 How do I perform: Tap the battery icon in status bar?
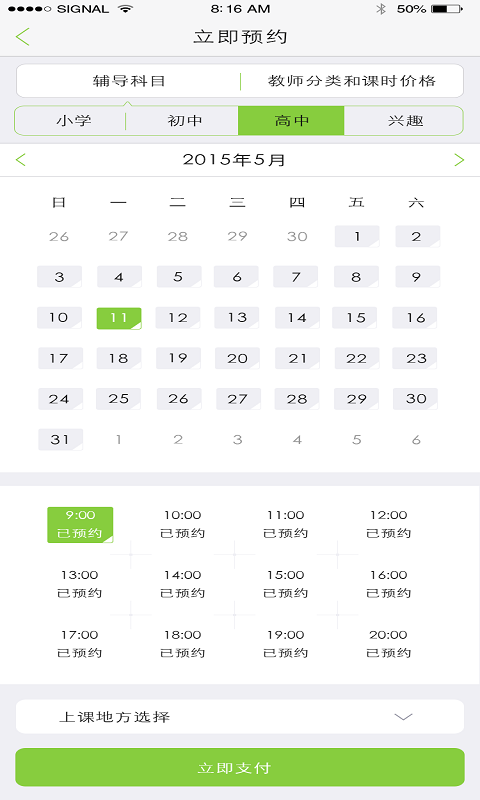[x=447, y=9]
